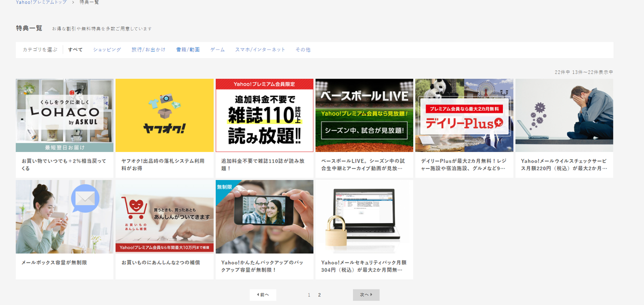
Task: Select the その他 category filter
Action: click(303, 50)
